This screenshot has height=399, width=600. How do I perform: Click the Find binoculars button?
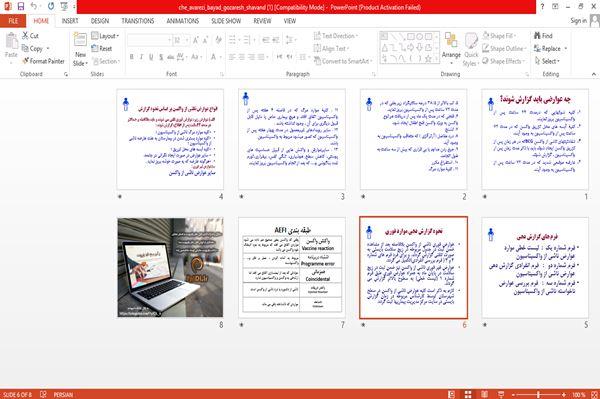coord(543,36)
